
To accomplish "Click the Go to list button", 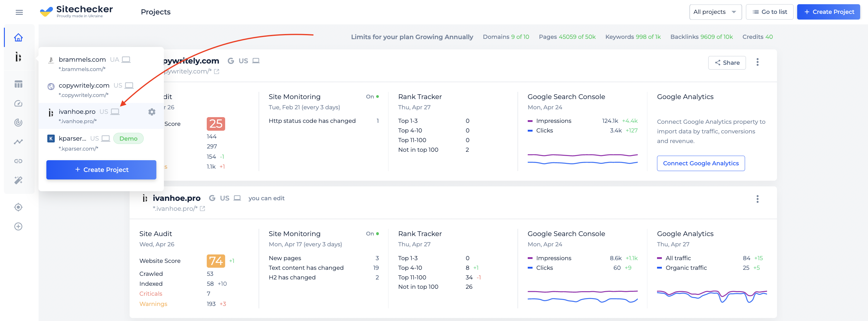I will pos(770,12).
